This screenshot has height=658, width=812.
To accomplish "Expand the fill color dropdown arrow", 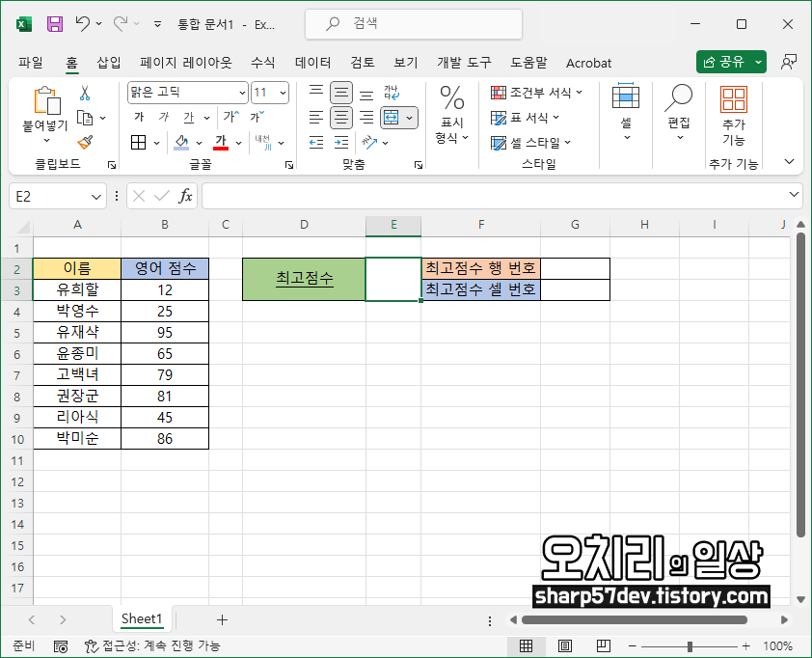I will [x=199, y=143].
